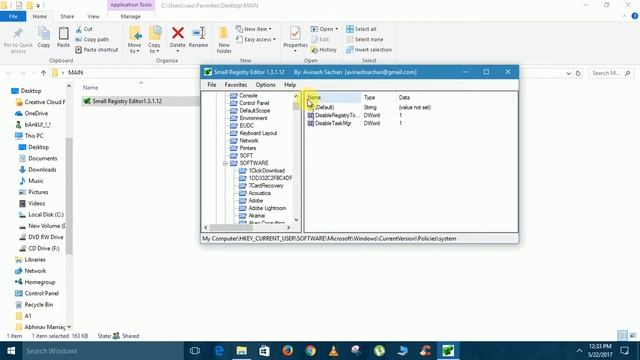Open the Store taskbar icon

point(264,351)
